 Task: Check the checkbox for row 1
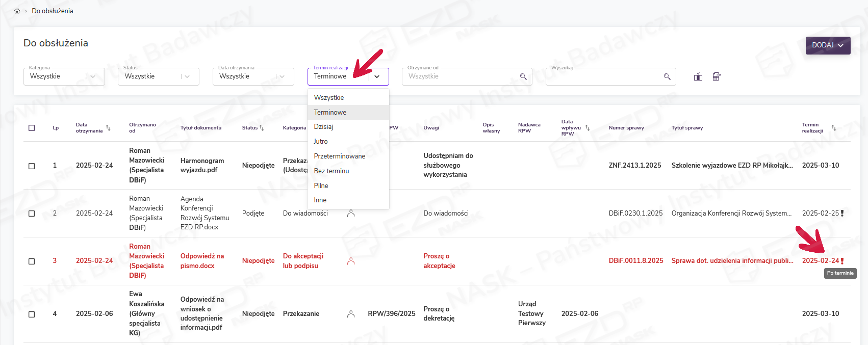(x=32, y=166)
